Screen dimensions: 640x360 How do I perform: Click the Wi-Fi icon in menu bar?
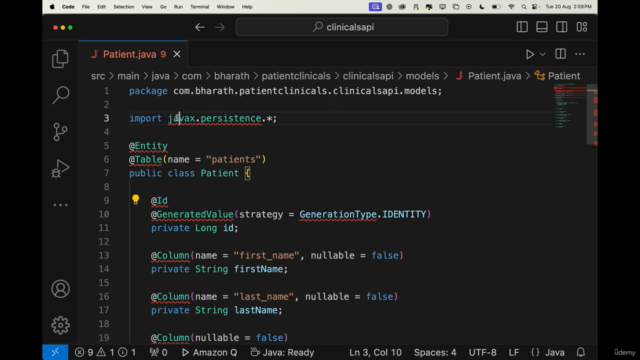pyautogui.click(x=511, y=7)
